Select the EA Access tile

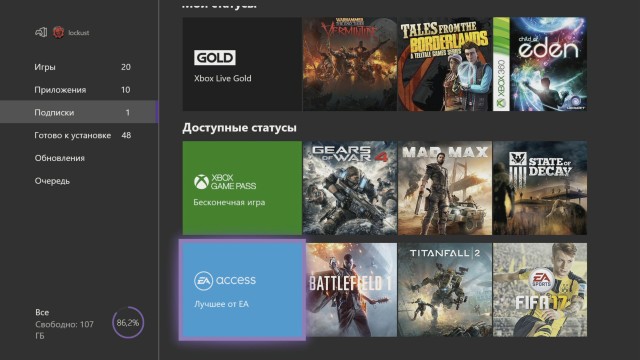point(242,290)
